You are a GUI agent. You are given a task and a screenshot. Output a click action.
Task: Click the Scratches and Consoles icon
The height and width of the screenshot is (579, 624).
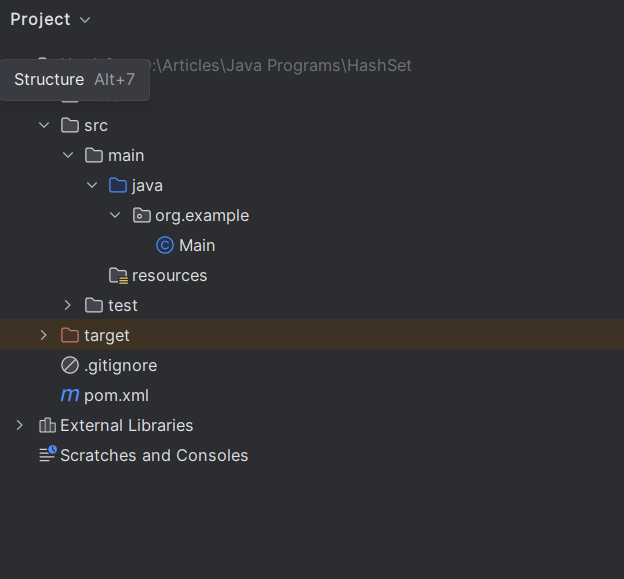click(x=47, y=455)
